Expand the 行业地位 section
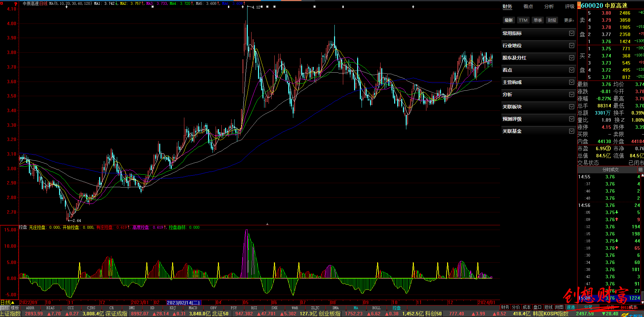 coord(538,46)
